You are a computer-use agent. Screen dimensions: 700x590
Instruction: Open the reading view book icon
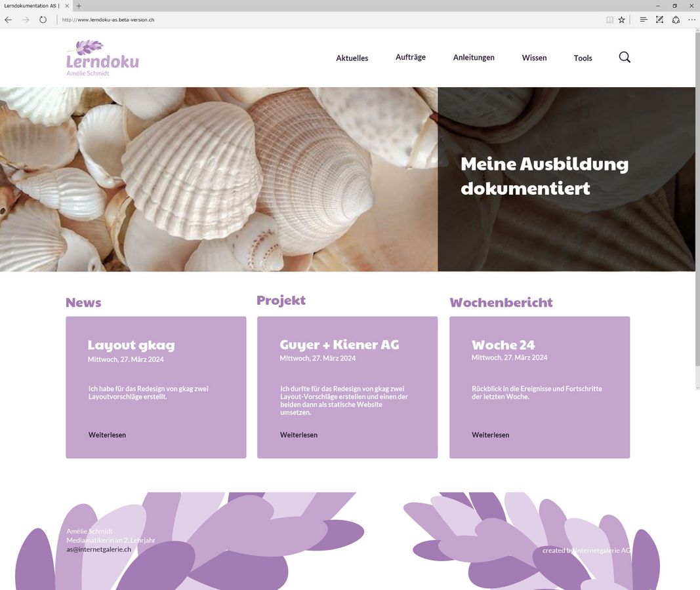click(609, 20)
